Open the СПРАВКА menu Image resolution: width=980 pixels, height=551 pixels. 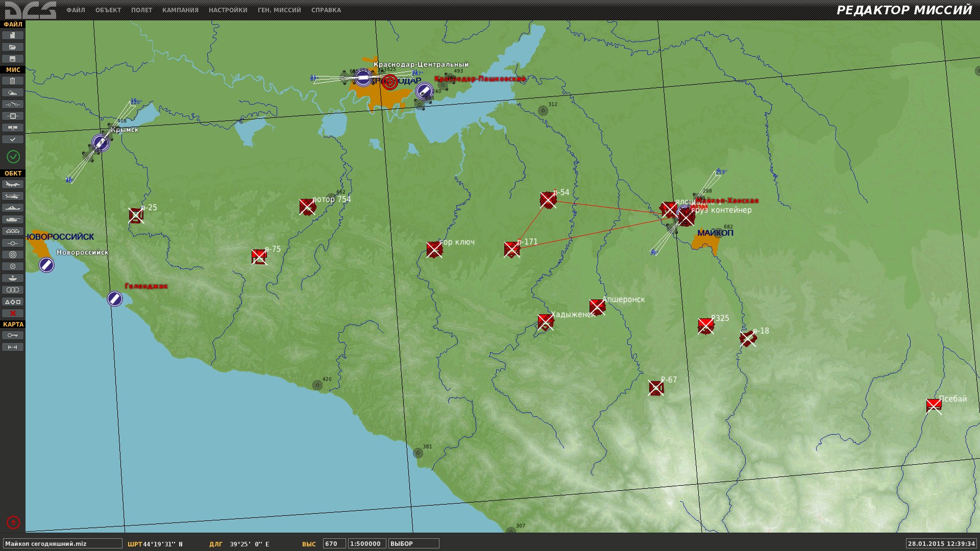click(326, 10)
